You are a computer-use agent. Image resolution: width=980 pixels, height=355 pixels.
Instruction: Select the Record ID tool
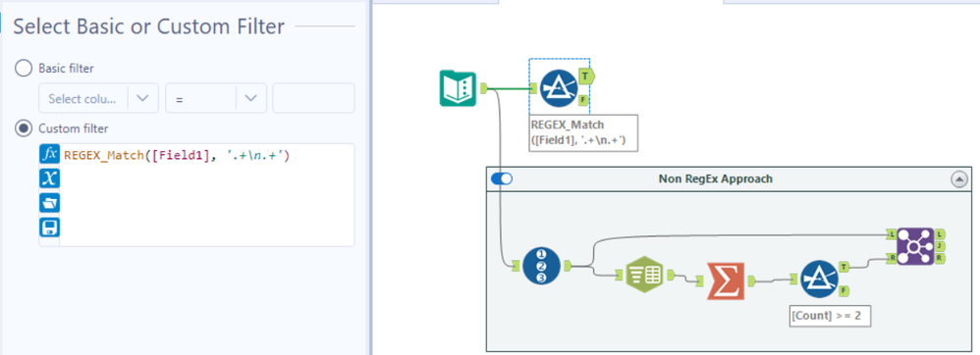[541, 266]
